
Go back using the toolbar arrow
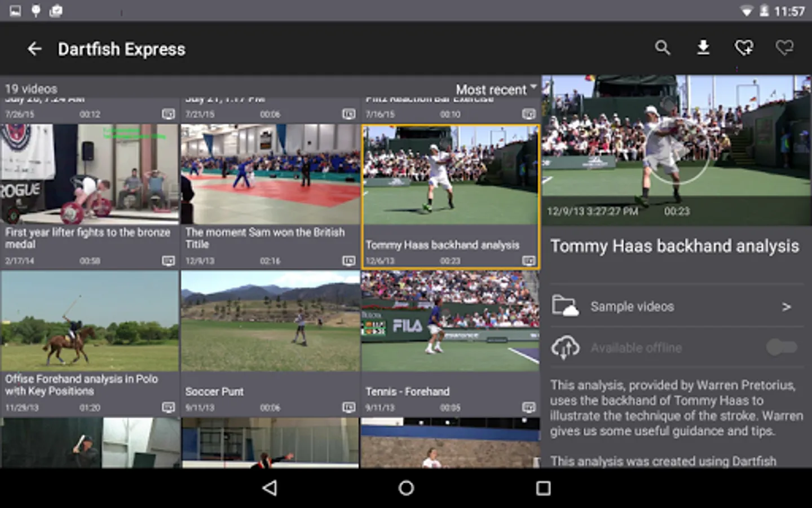point(34,49)
